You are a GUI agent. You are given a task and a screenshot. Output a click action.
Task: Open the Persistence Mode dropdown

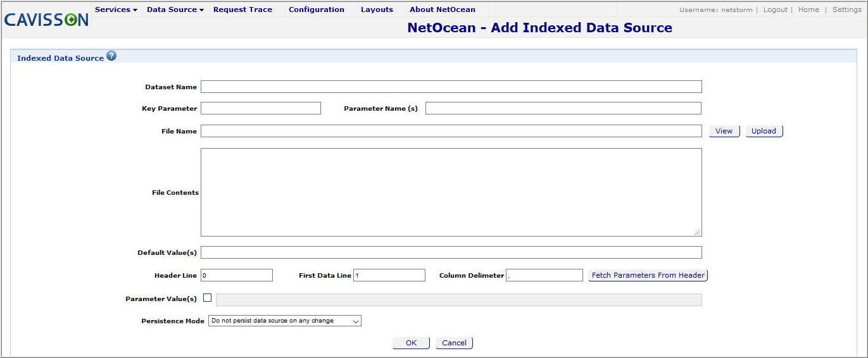pos(285,321)
